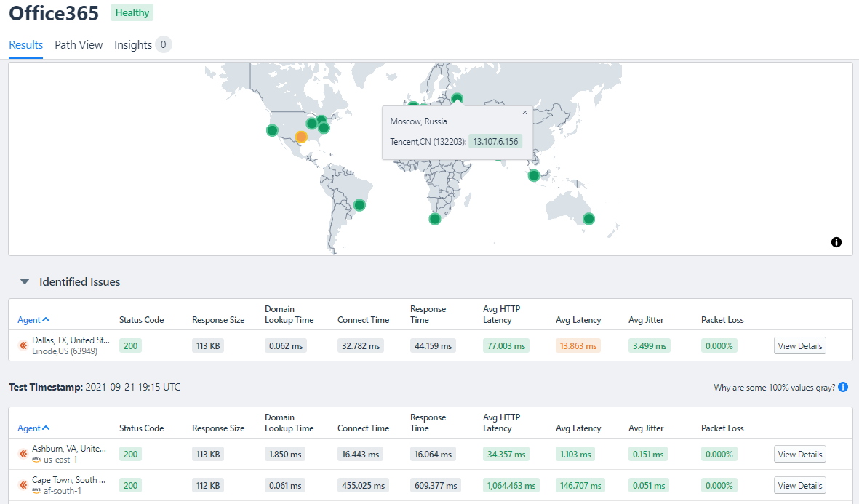This screenshot has width=859, height=504.
Task: Click the Singapore map marker
Action: point(534,176)
